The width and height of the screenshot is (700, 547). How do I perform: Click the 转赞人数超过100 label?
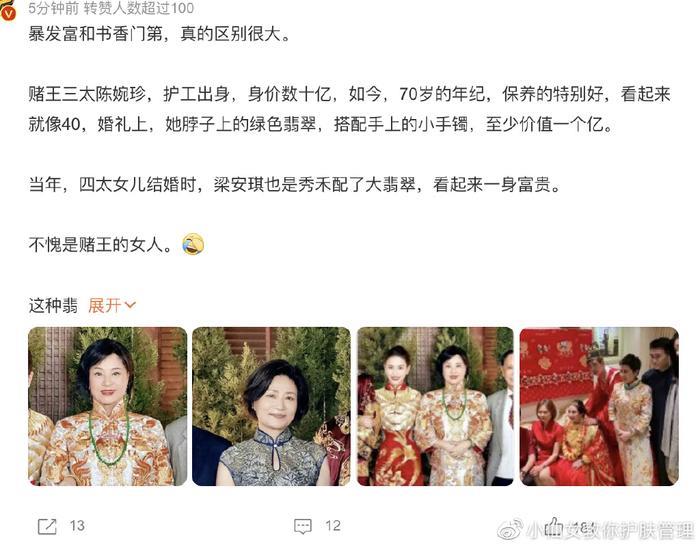click(139, 8)
